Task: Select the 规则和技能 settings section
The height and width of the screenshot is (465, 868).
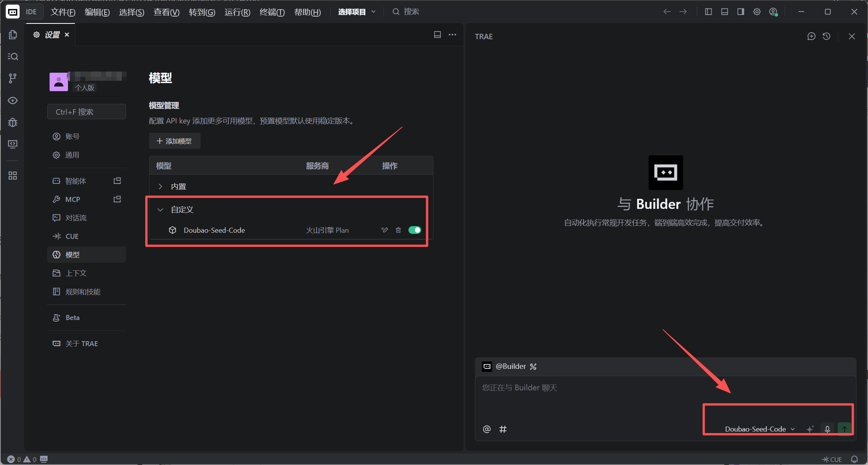Action: click(83, 292)
